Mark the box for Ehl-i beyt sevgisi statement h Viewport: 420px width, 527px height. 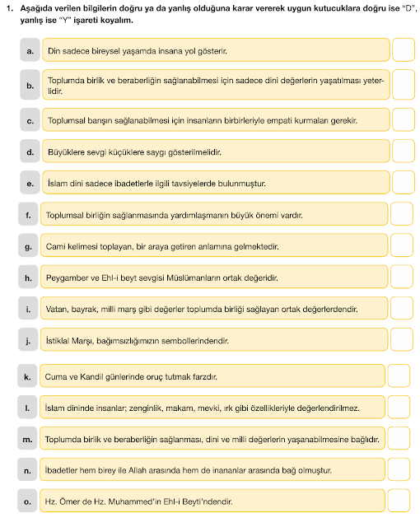(x=402, y=277)
